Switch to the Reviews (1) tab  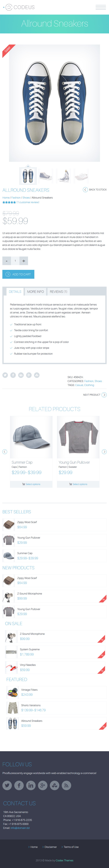pos(59,291)
